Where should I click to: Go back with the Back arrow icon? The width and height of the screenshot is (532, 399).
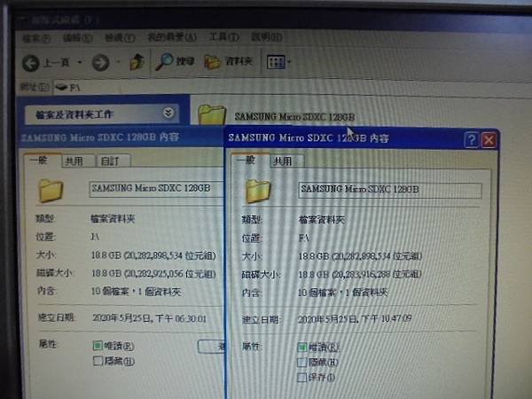tap(30, 63)
